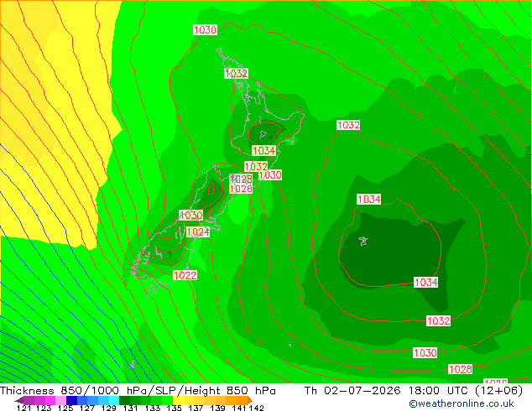Click the legend value 142
The height and width of the screenshot is (411, 532).
tap(257, 408)
